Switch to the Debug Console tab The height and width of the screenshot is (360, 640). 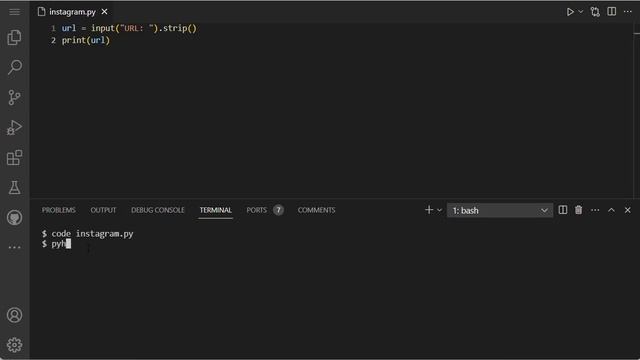[x=158, y=210]
